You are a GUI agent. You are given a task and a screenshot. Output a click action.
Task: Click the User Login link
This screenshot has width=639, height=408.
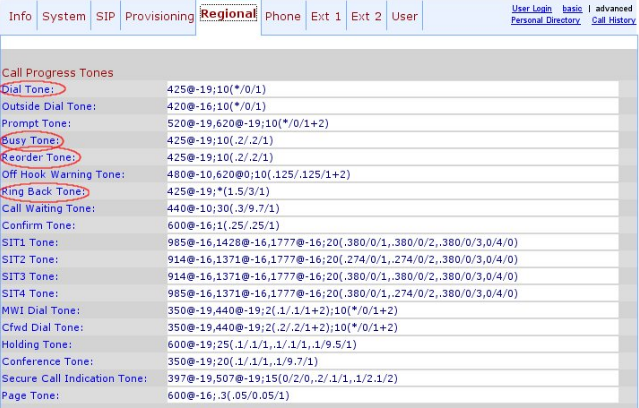tap(533, 9)
